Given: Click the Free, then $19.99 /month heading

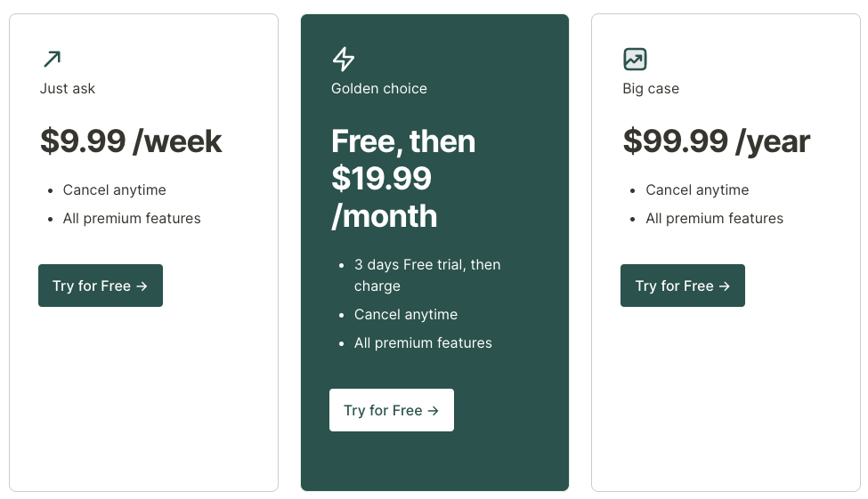Looking at the screenshot, I should [403, 178].
